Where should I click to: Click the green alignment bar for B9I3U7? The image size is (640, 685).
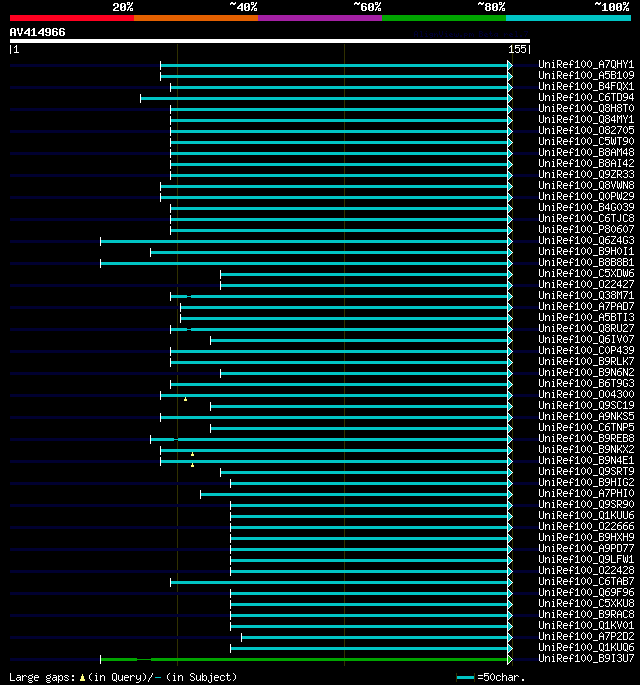coord(306,660)
